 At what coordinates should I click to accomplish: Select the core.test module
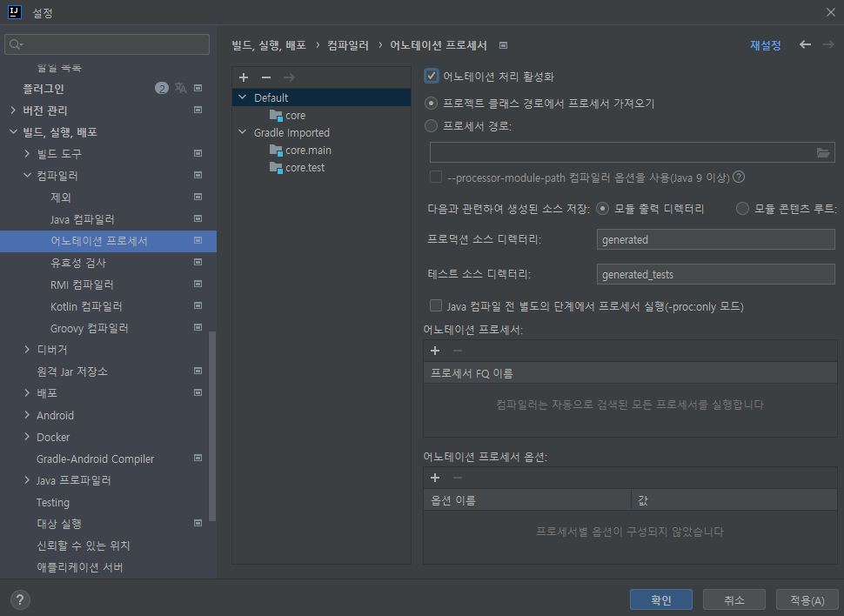click(305, 167)
